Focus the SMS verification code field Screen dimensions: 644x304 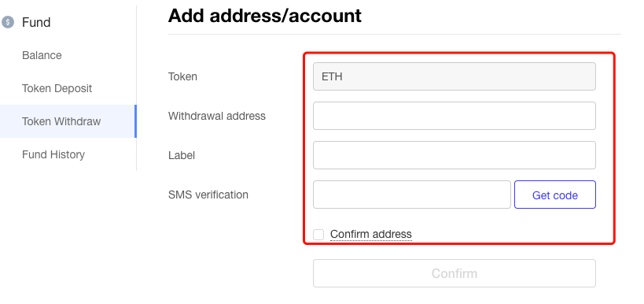(412, 195)
